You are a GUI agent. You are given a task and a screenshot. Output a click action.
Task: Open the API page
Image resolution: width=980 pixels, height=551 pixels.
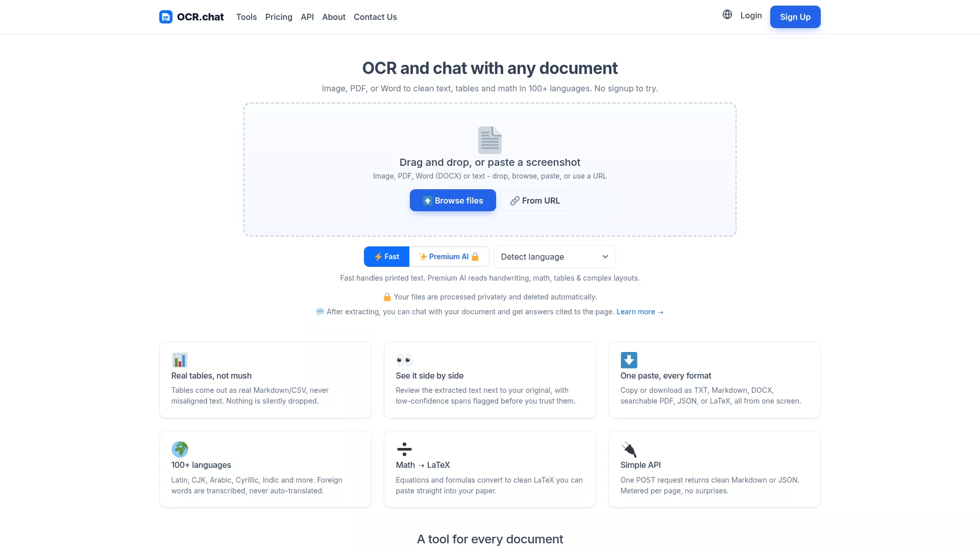pos(307,17)
